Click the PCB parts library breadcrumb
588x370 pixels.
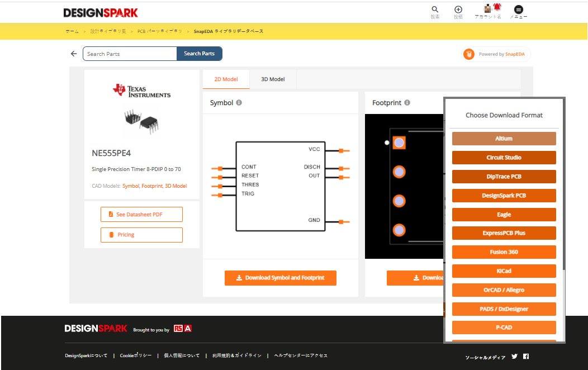[x=159, y=31]
